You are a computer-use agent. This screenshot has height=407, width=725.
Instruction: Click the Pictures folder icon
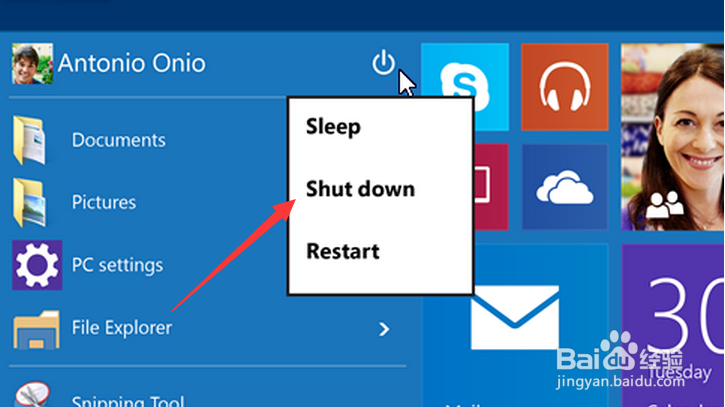pos(30,202)
